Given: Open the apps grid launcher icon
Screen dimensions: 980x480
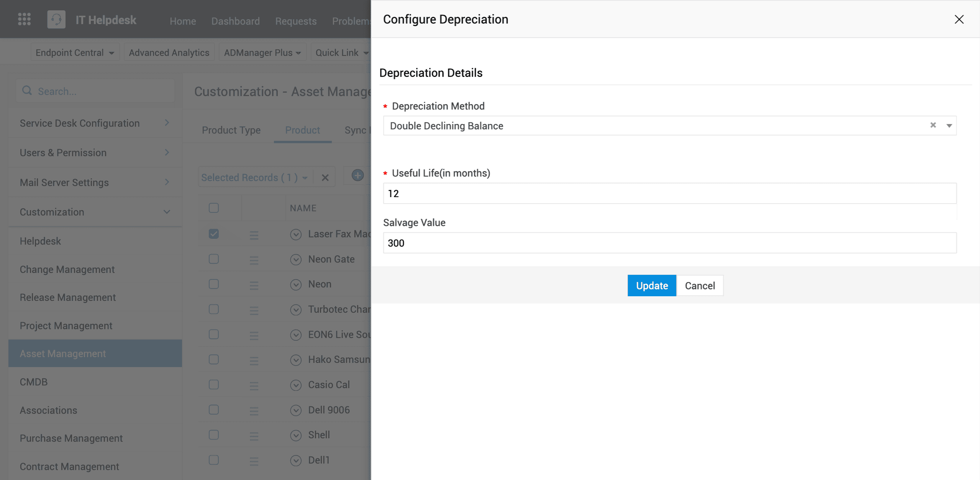Looking at the screenshot, I should 24,19.
